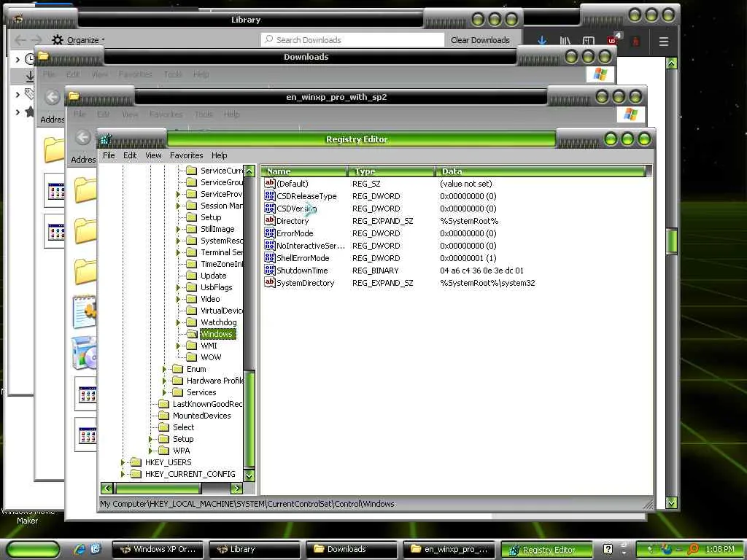Screen dimensions: 747x560
Task: Click the WMI key folder icon
Action: pyautogui.click(x=192, y=346)
